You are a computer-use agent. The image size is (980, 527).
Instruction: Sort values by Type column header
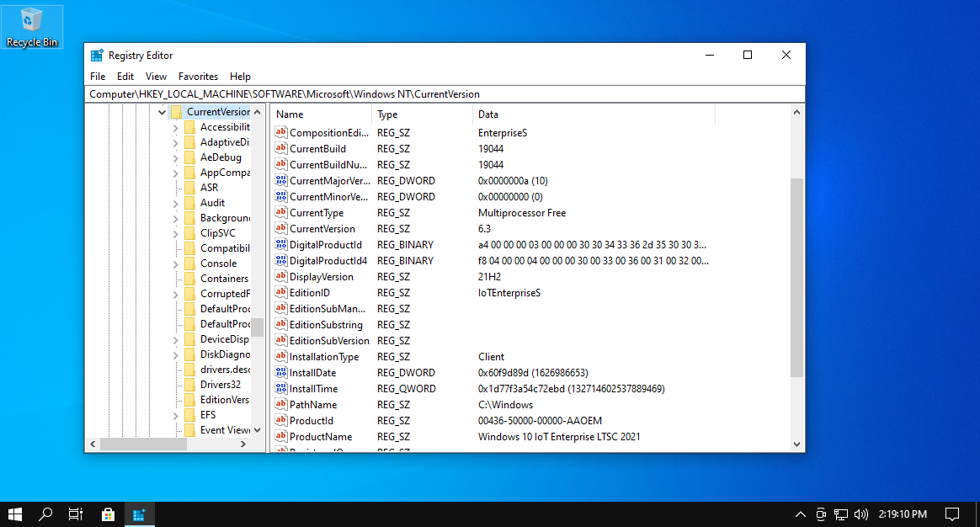423,114
